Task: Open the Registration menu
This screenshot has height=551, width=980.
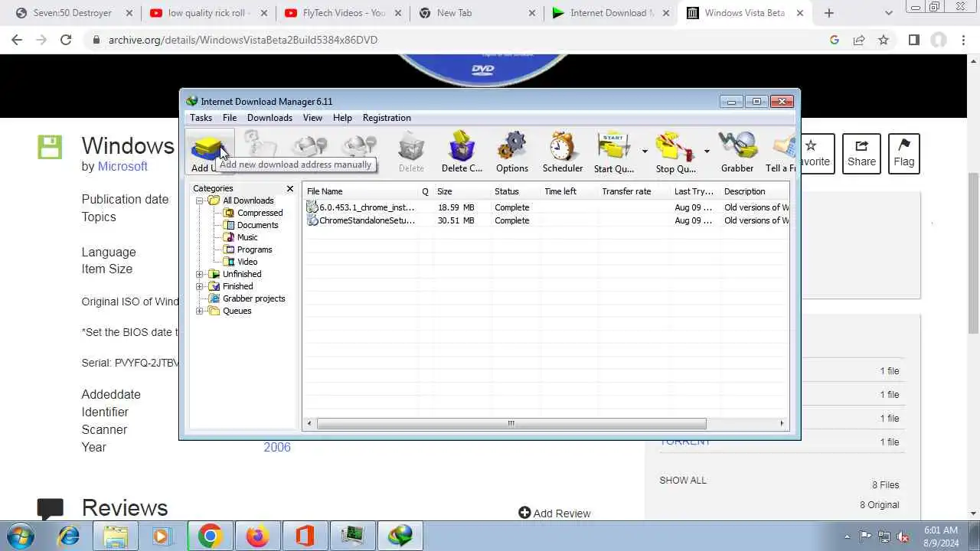Action: (387, 118)
